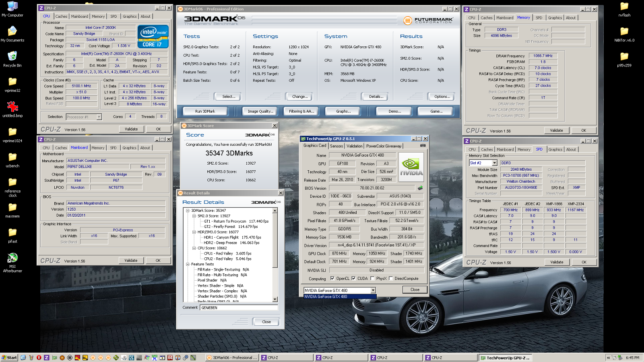Click the NVIDIA logo in GPU-Z
The width and height of the screenshot is (644, 362).
click(x=411, y=166)
